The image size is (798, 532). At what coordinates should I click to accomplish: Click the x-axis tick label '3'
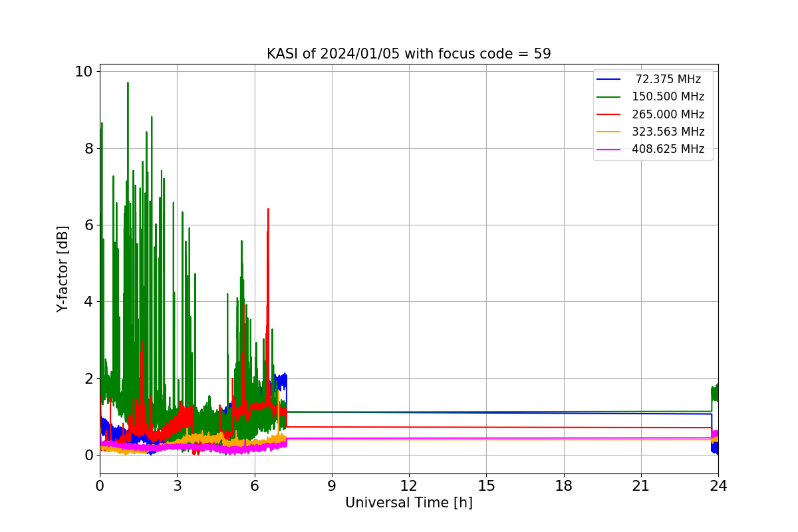point(177,486)
